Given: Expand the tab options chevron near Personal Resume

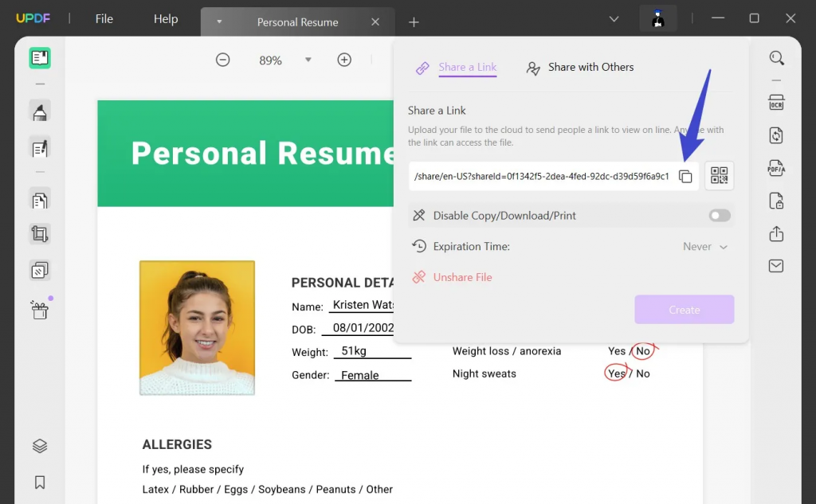Looking at the screenshot, I should 219,22.
